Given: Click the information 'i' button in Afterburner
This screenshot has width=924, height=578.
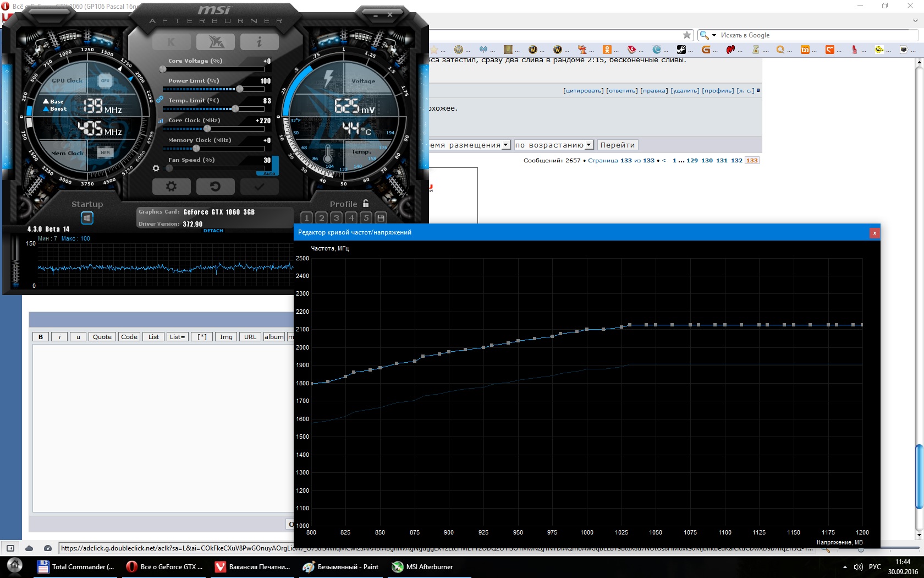Looking at the screenshot, I should [x=259, y=42].
